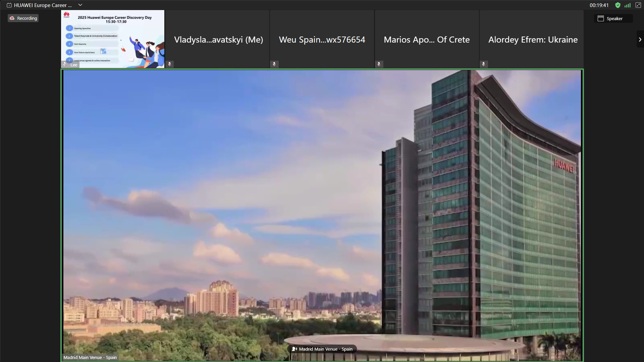
Task: Select the Alordey Efrem: Ukraine participant tile
Action: pyautogui.click(x=532, y=39)
